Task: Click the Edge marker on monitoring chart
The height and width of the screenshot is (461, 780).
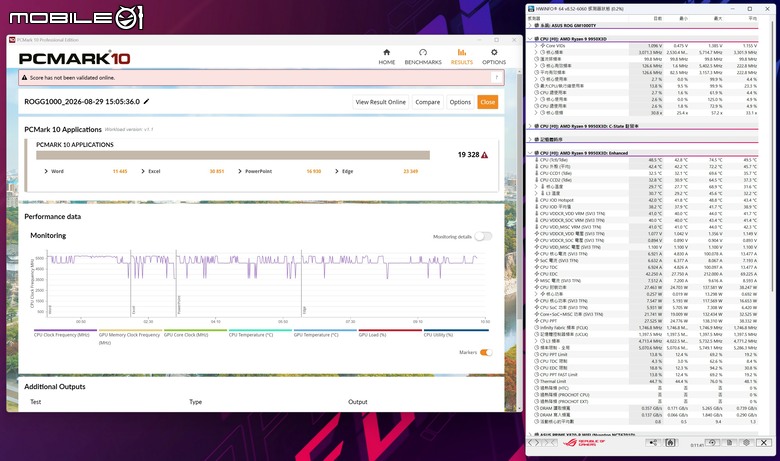Action: click(x=304, y=310)
